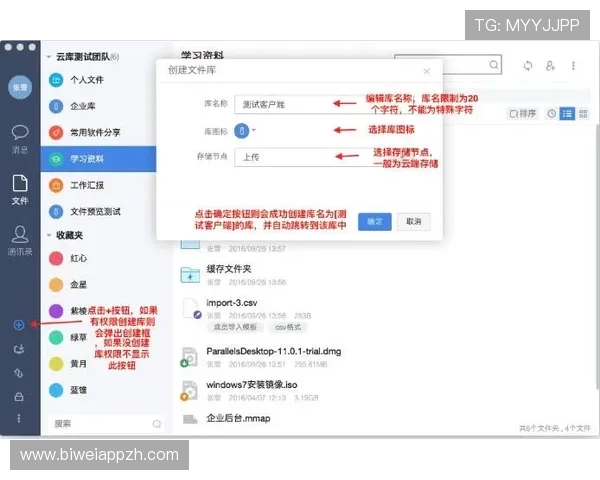Select the 常用软件分享 library

(x=98, y=132)
